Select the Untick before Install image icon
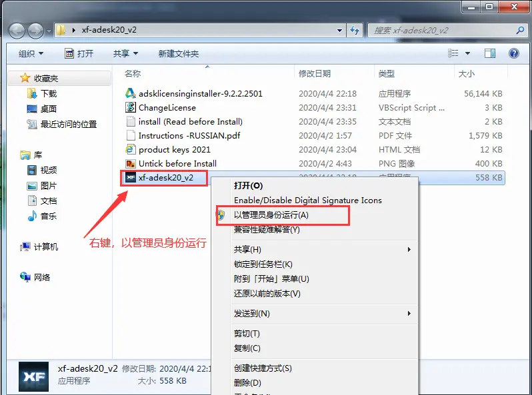 tap(131, 163)
